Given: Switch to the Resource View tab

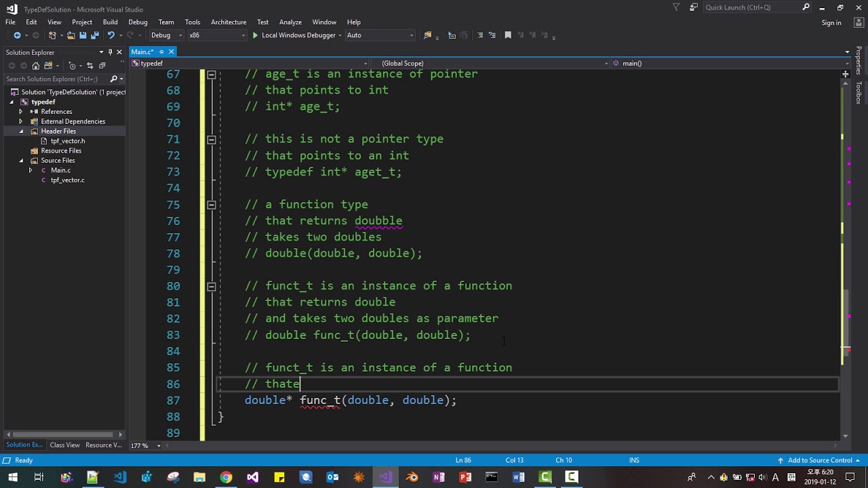Looking at the screenshot, I should point(104,445).
